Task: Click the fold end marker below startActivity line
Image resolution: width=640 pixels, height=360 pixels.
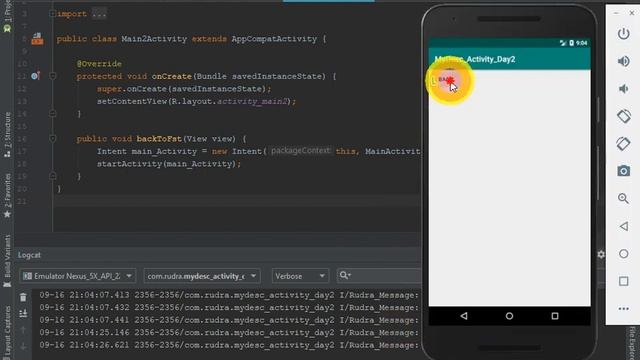Action: tap(52, 176)
